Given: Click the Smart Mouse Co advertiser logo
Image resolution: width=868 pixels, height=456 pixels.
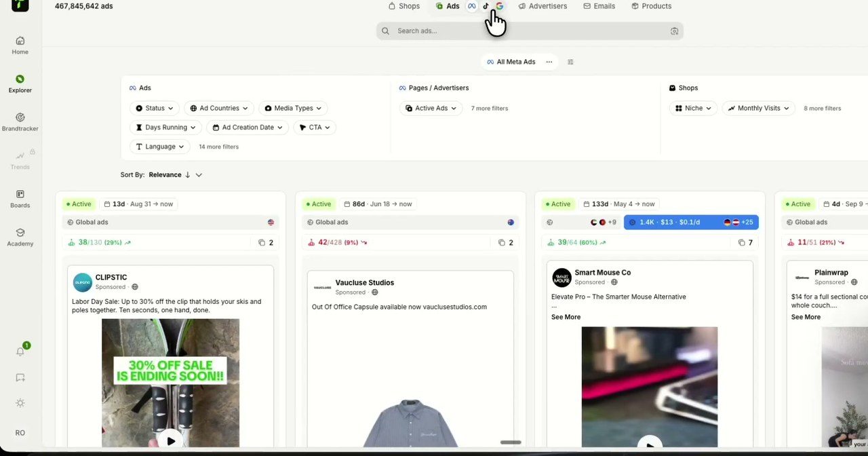Looking at the screenshot, I should point(561,278).
